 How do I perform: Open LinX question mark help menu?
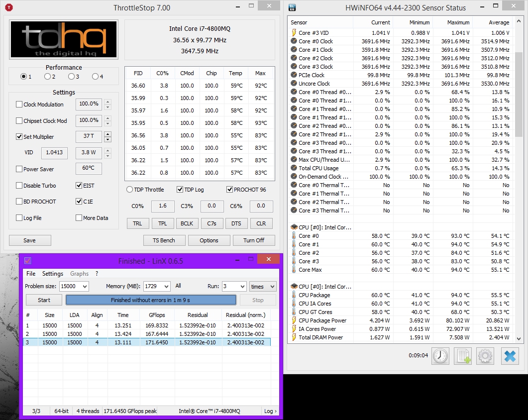click(97, 274)
